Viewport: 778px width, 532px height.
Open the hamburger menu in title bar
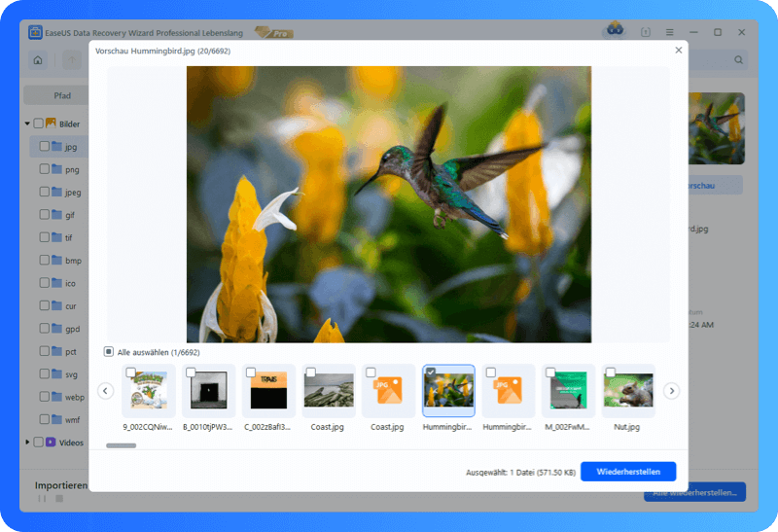[669, 32]
